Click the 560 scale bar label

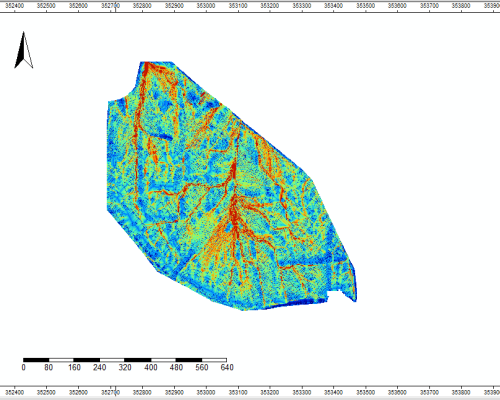point(202,367)
